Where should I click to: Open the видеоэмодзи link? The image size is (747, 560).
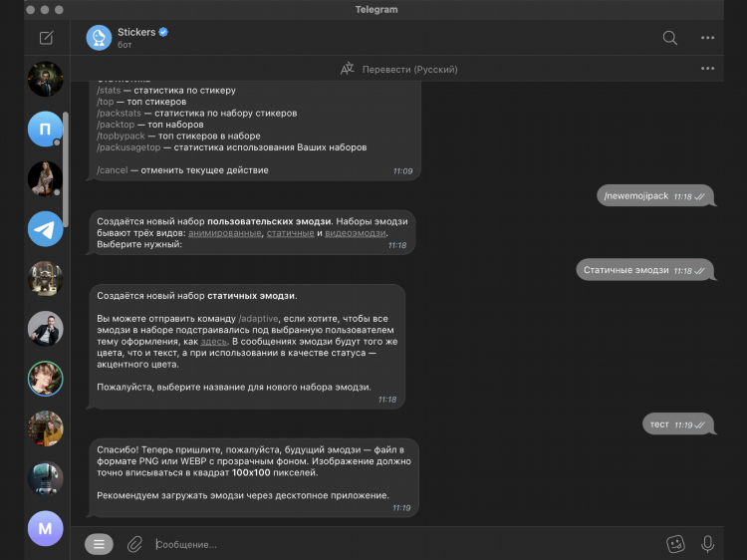tap(356, 233)
